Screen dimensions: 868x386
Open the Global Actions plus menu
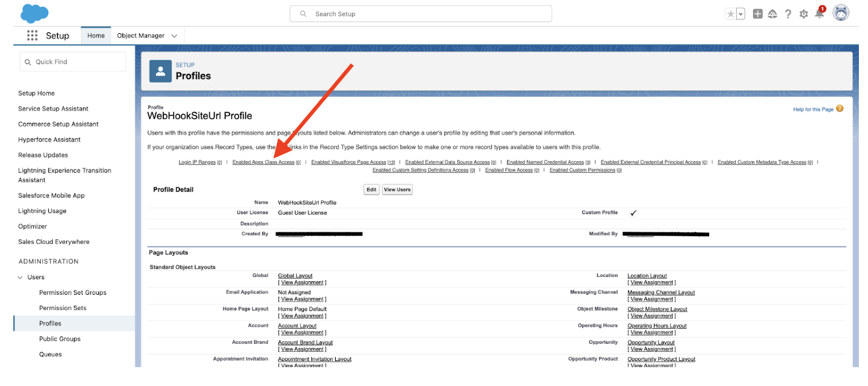click(757, 14)
